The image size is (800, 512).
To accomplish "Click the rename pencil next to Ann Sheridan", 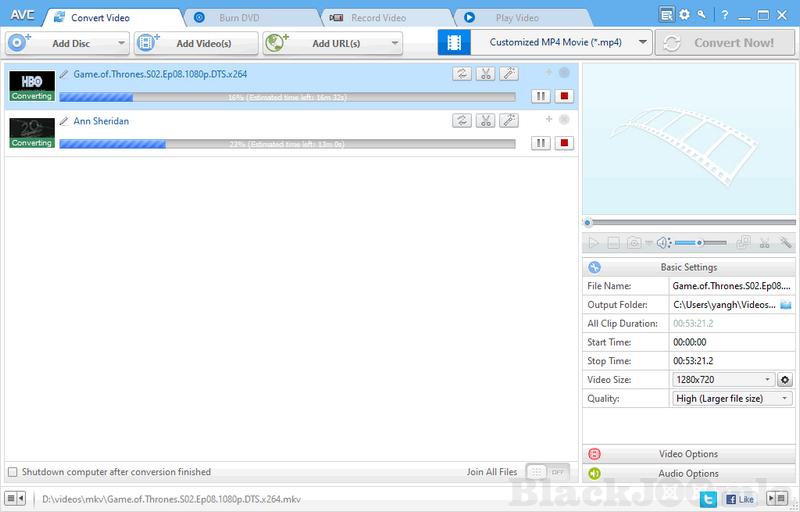I will (x=64, y=121).
